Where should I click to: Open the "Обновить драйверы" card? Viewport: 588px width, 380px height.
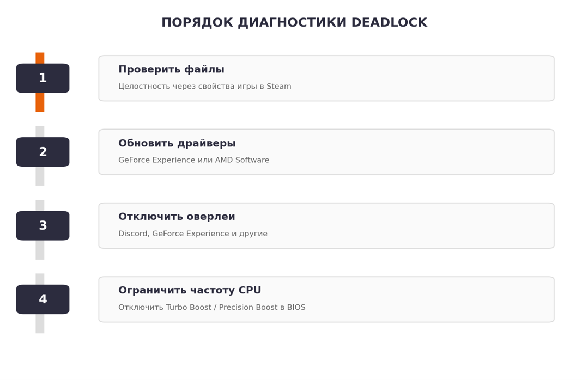click(x=326, y=152)
